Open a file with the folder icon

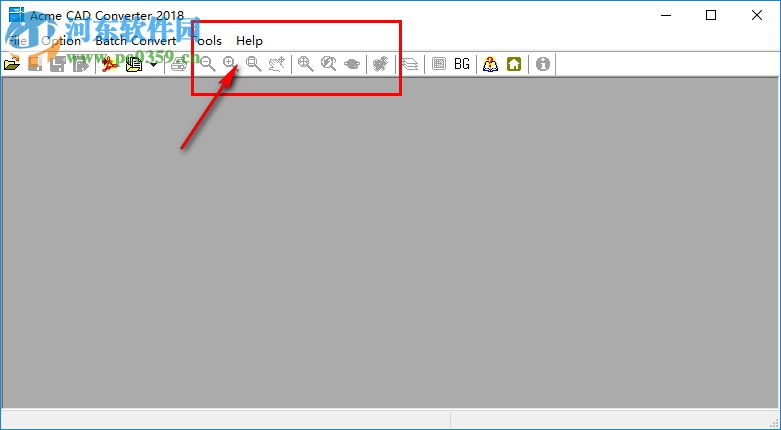(11, 64)
